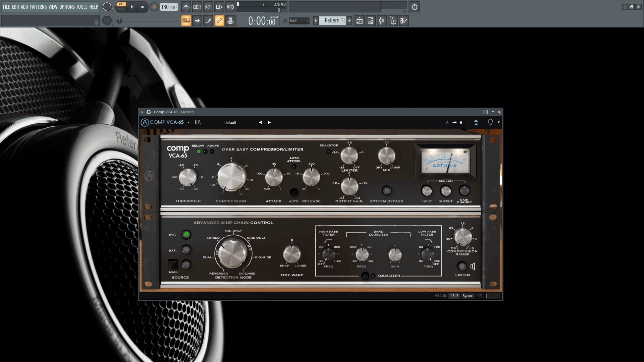
Task: Expand Comp VCA-65 plugin options arrow
Action: click(142, 112)
